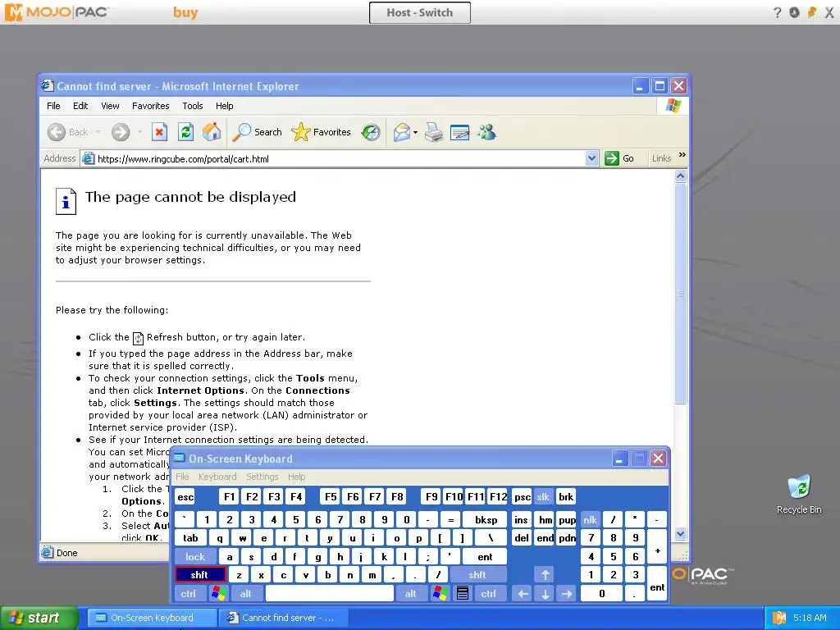Switch to Cannot find server taskbar button
840x630 pixels.
pyautogui.click(x=283, y=618)
